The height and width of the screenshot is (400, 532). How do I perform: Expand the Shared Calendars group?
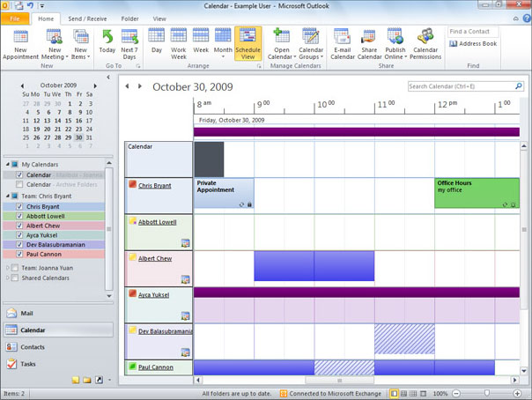(x=8, y=278)
